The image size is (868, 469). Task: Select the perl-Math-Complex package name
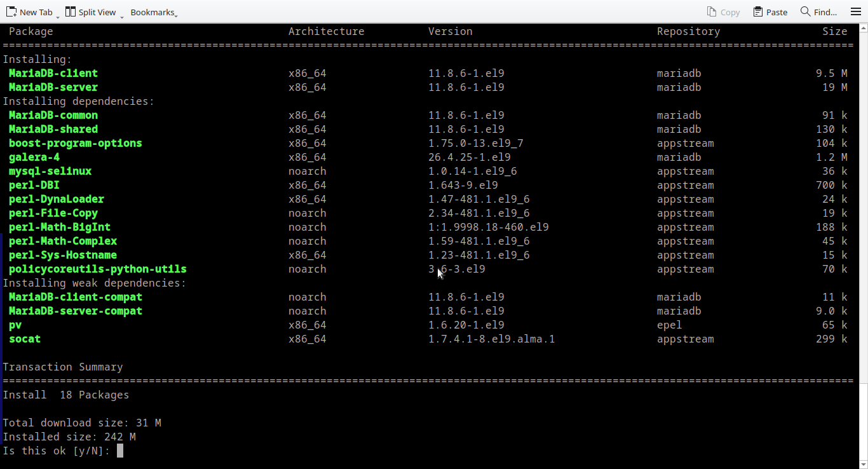[63, 241]
